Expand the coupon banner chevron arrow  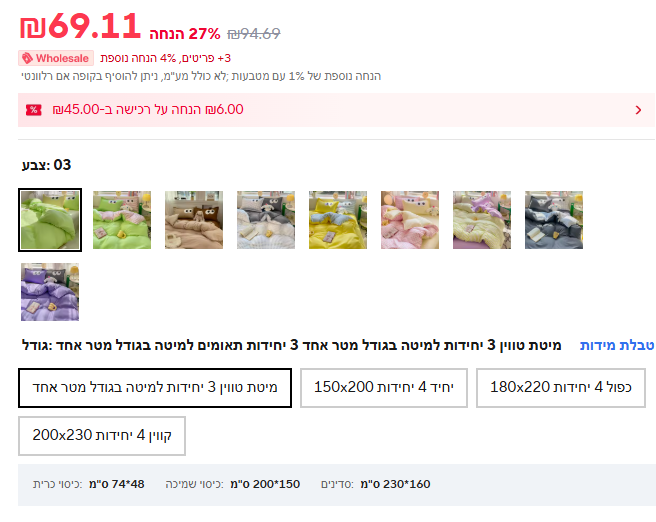[638, 110]
